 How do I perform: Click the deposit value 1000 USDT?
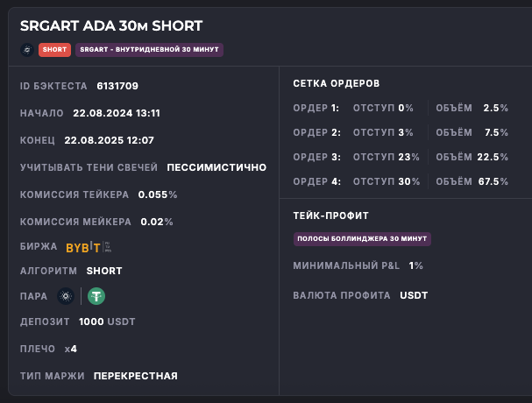(x=106, y=322)
